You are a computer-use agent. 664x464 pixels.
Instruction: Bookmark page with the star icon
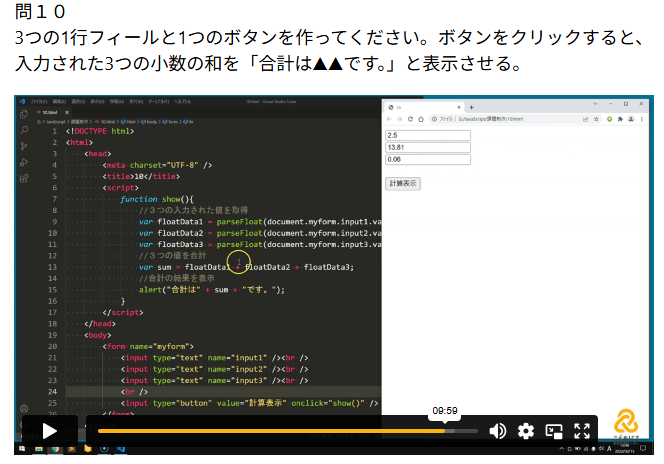click(596, 119)
